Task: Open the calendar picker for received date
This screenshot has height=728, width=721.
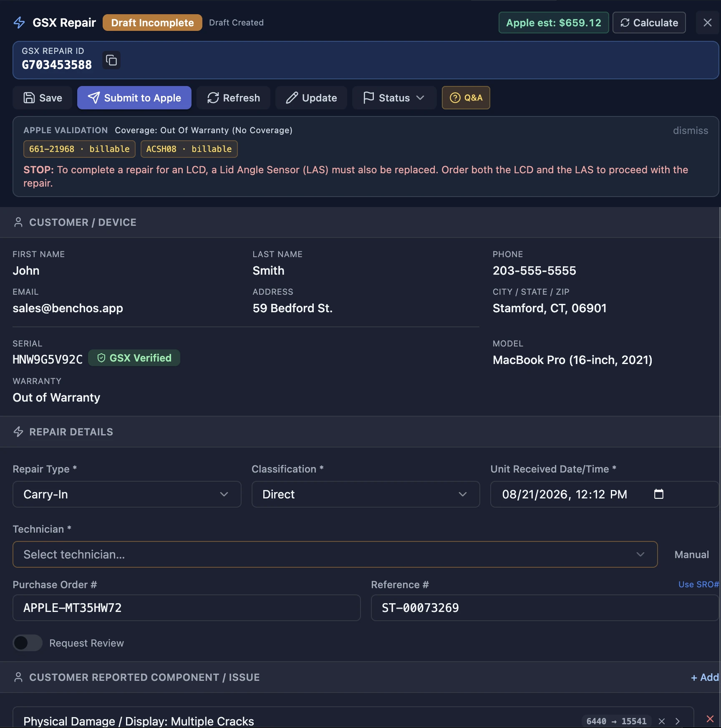Action: [658, 494]
